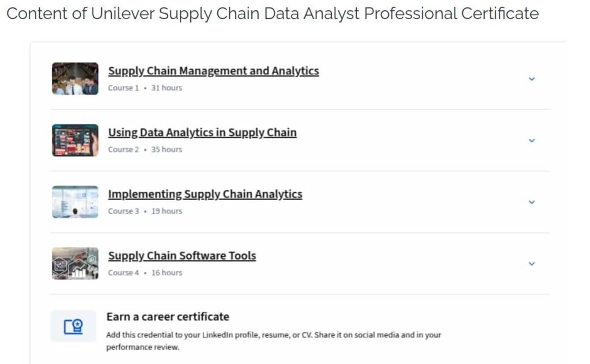Click the Course 1 classroom thumbnail image
This screenshot has height=364, width=590.
coord(74,78)
